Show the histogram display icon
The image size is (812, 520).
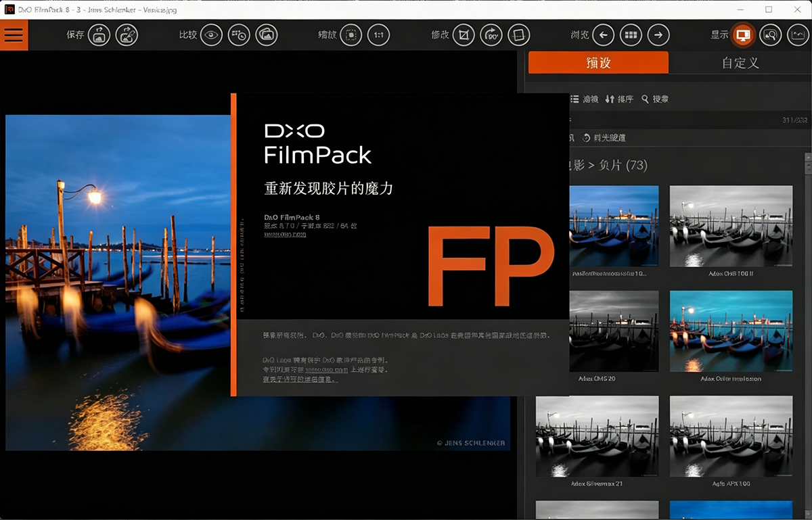tap(798, 35)
